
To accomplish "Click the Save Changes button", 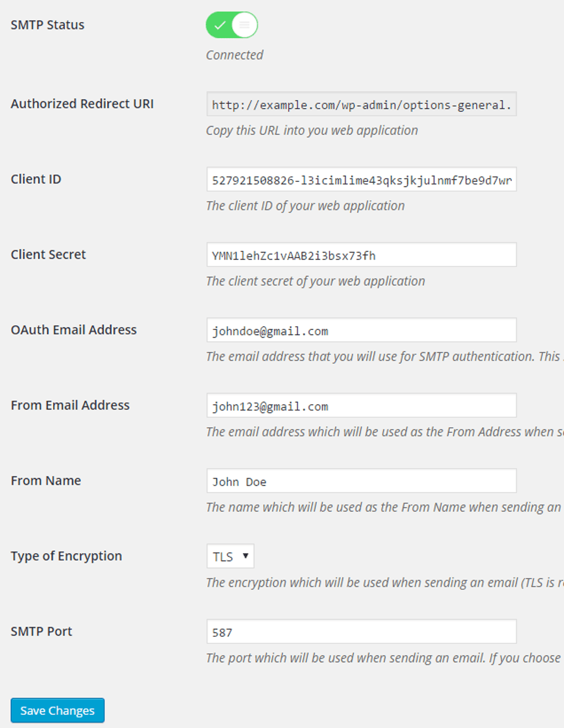I will click(58, 710).
